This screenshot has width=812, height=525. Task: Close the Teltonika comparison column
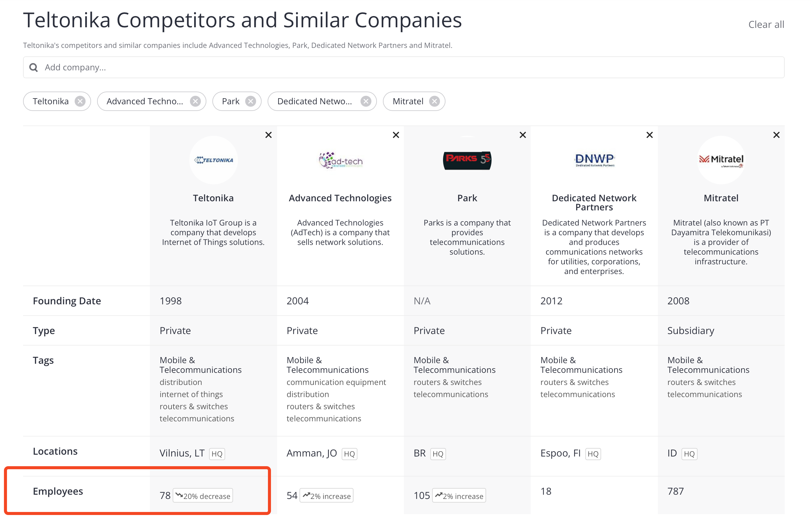(x=269, y=135)
